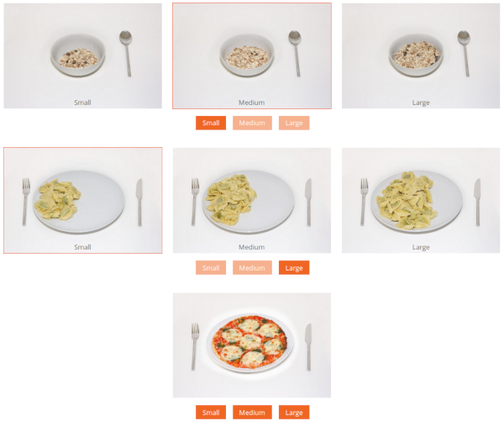Click Large button under pizza image
This screenshot has width=504, height=426.
click(294, 413)
